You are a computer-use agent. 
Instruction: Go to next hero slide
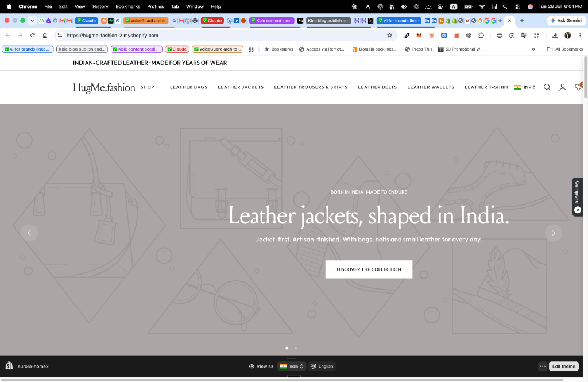(x=553, y=233)
